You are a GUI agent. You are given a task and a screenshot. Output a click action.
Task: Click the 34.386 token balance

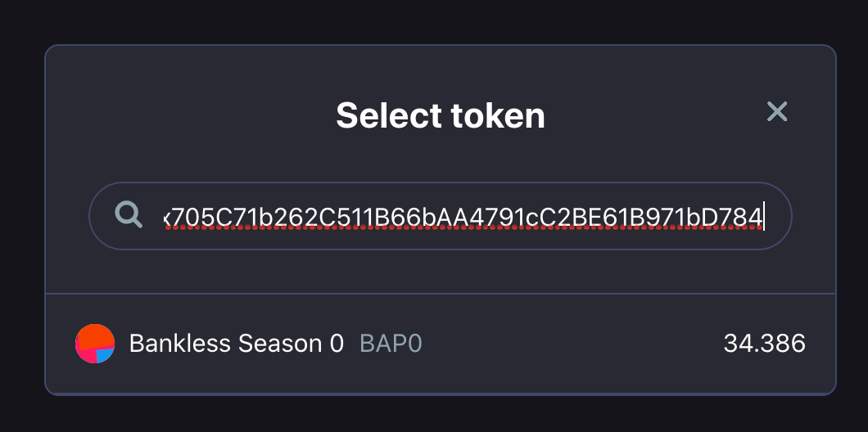pyautogui.click(x=765, y=344)
